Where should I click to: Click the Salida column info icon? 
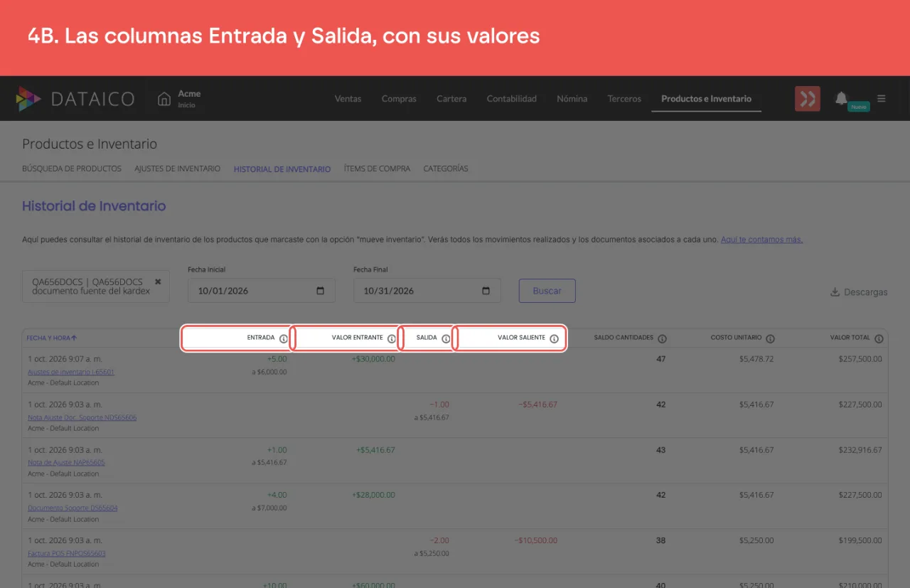point(446,338)
